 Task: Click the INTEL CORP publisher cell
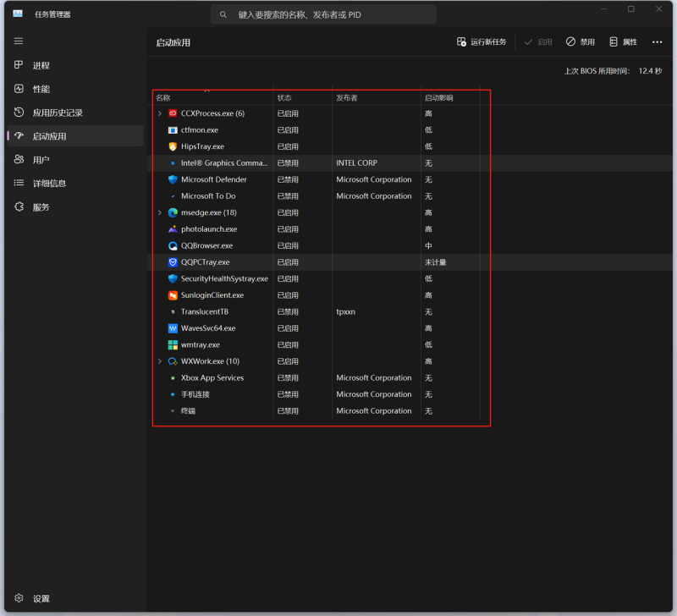pos(356,163)
